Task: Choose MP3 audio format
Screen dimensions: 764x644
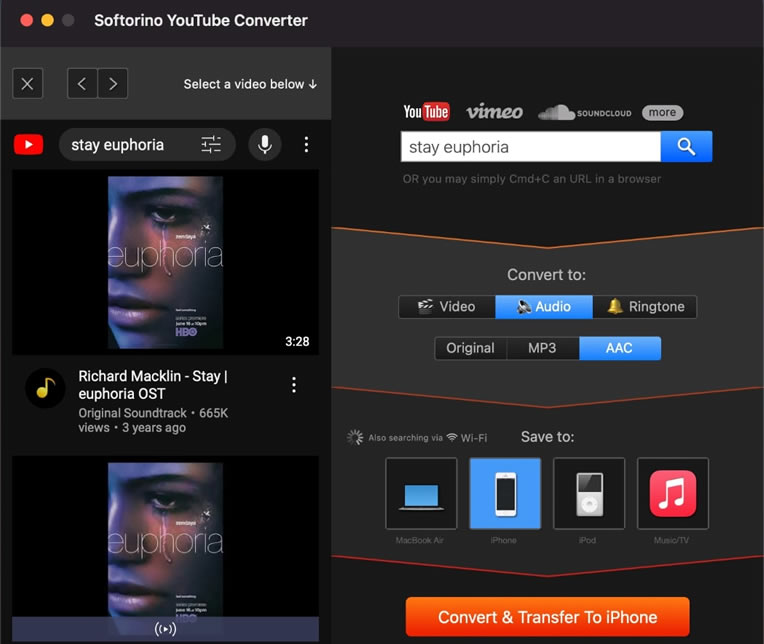Action: (x=543, y=348)
